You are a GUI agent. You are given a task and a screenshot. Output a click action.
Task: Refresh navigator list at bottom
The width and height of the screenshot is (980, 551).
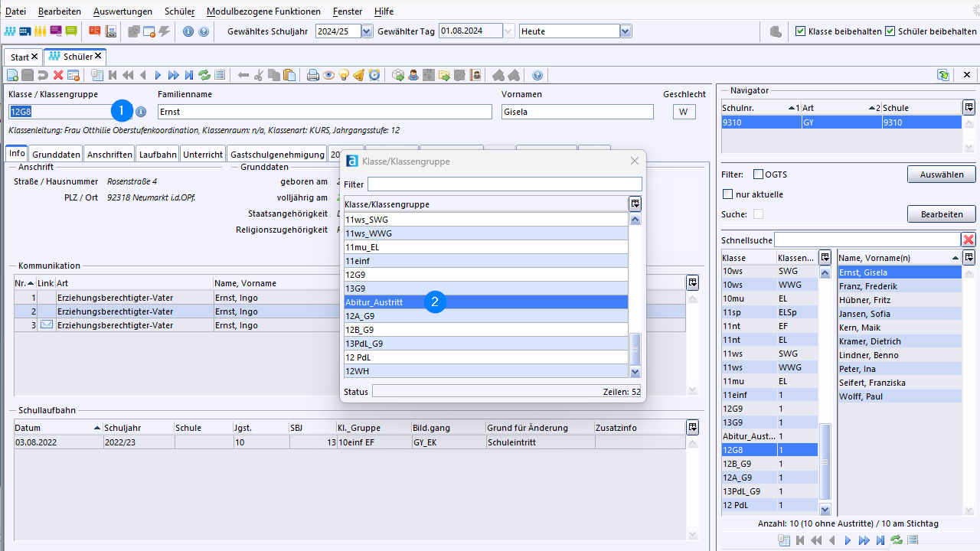pos(896,540)
